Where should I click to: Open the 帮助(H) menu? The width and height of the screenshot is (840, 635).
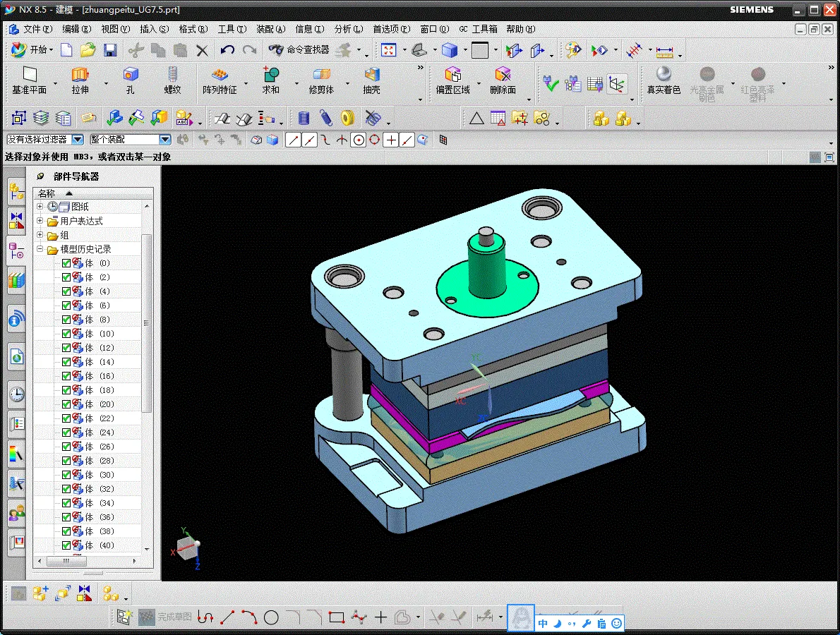521,29
